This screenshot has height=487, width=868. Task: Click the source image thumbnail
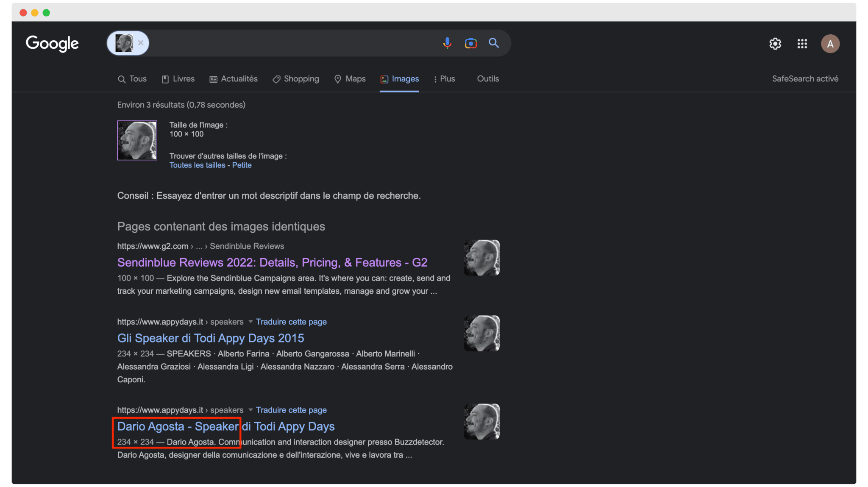[137, 140]
